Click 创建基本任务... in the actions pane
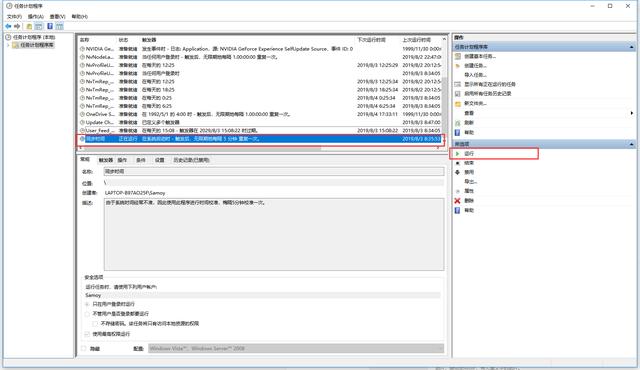 tap(480, 56)
